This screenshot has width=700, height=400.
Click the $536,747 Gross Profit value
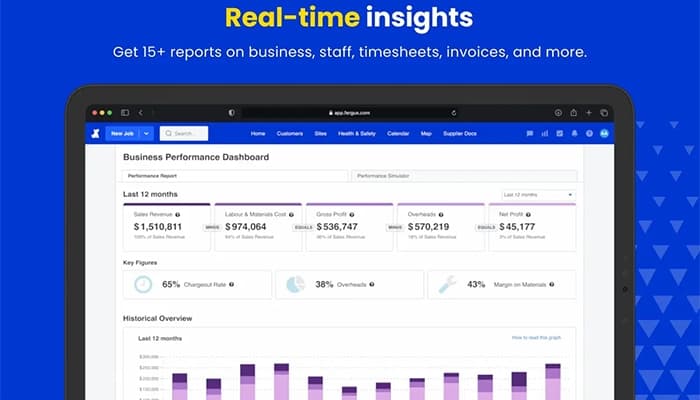point(337,227)
